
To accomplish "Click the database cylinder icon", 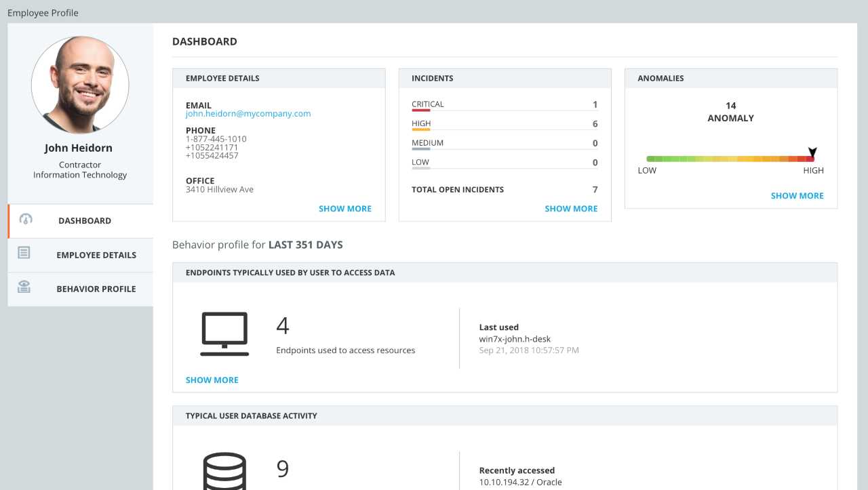I will point(224,471).
